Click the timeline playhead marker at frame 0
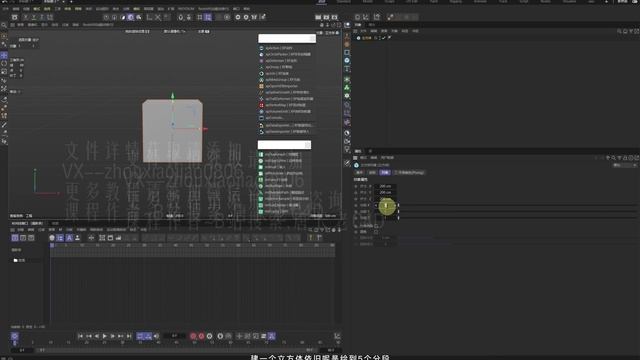The image size is (640, 360). coord(52,245)
